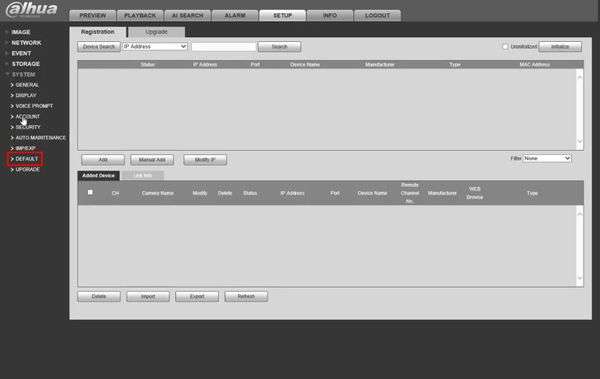The image size is (600, 379).
Task: Tick the select-all checkbox in Added Device table
Action: coord(90,192)
